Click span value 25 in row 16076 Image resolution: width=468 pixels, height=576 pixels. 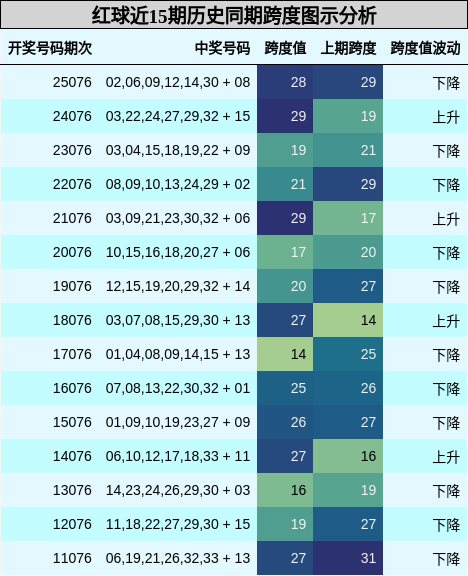pos(285,388)
